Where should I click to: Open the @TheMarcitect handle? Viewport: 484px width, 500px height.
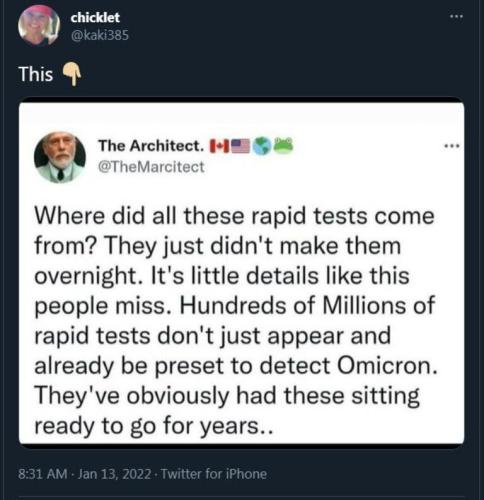[x=151, y=167]
